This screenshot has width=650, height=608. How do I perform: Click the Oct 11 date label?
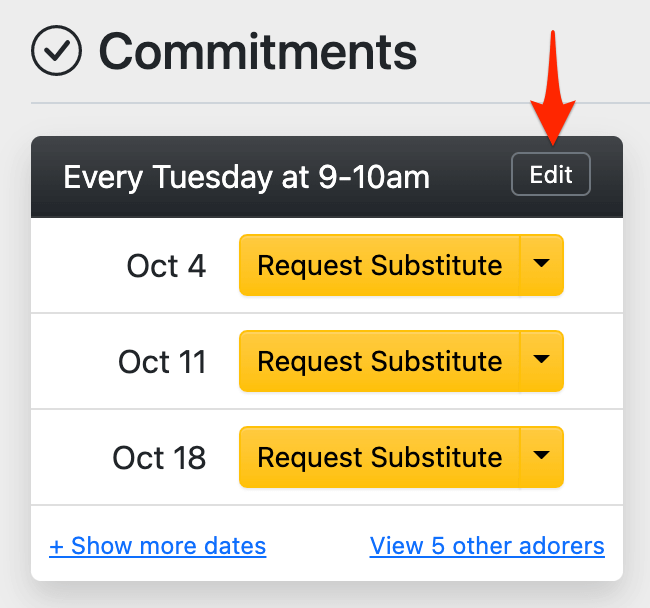click(x=162, y=362)
